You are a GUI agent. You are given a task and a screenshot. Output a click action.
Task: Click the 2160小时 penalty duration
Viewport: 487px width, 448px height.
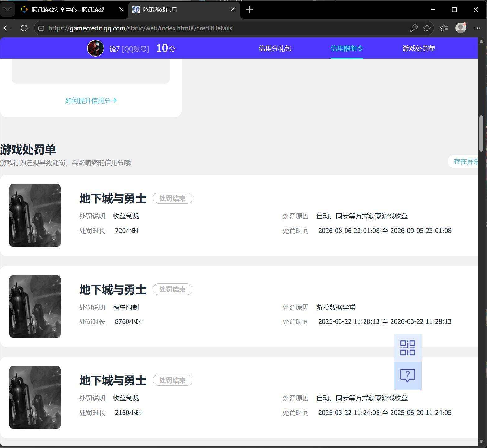coord(128,413)
